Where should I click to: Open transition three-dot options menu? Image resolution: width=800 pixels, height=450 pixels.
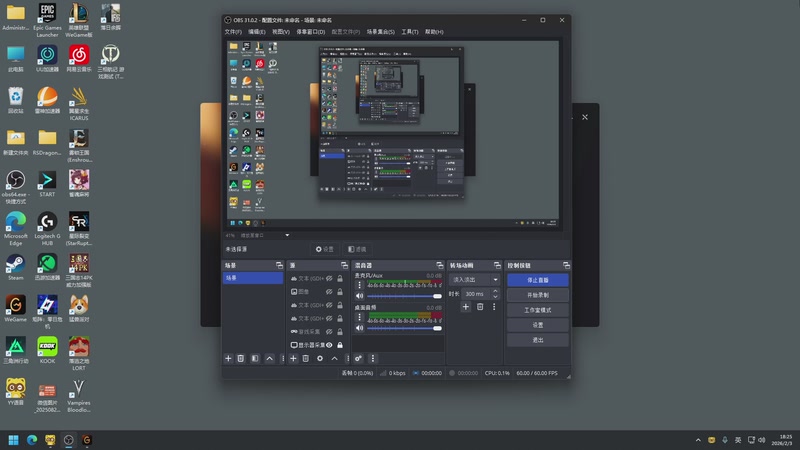point(494,307)
